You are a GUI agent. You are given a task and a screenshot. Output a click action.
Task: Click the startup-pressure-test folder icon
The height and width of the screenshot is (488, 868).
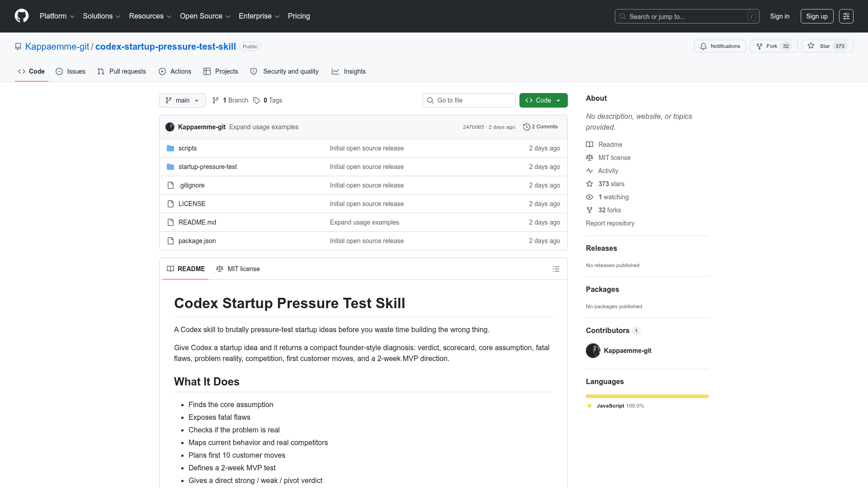coord(170,167)
